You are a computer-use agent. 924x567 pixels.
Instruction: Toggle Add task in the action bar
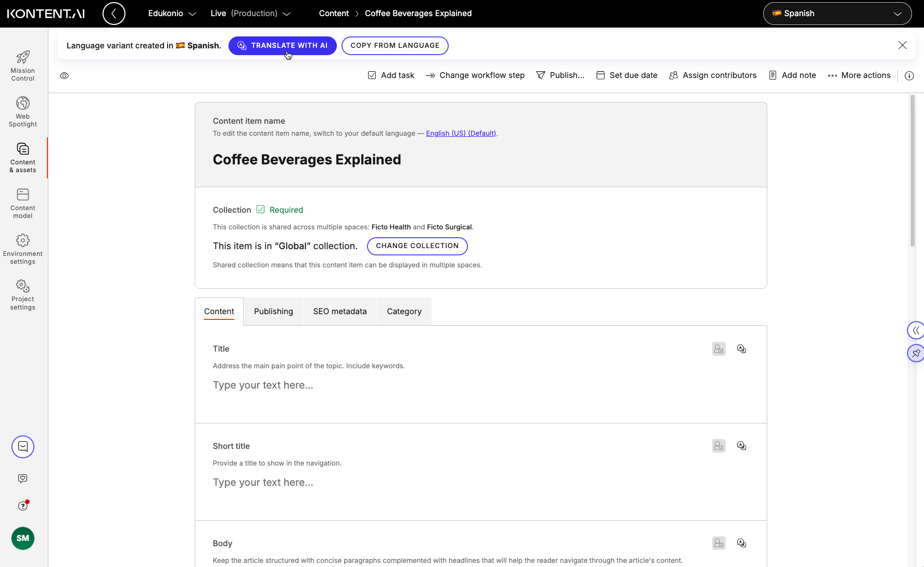click(391, 75)
